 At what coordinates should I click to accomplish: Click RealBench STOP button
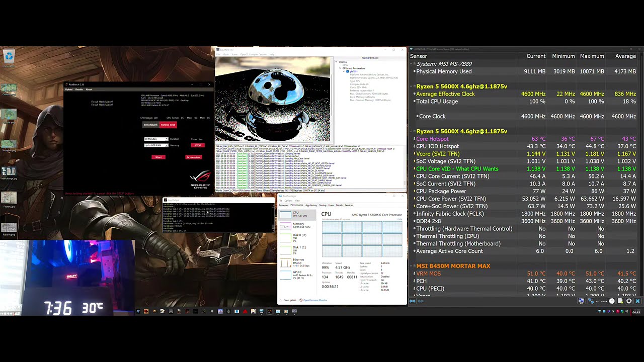click(x=198, y=145)
